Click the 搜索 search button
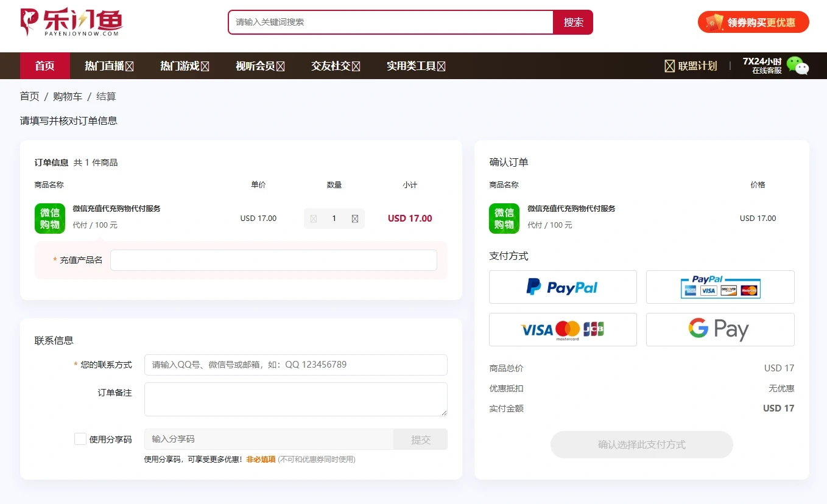 [573, 23]
